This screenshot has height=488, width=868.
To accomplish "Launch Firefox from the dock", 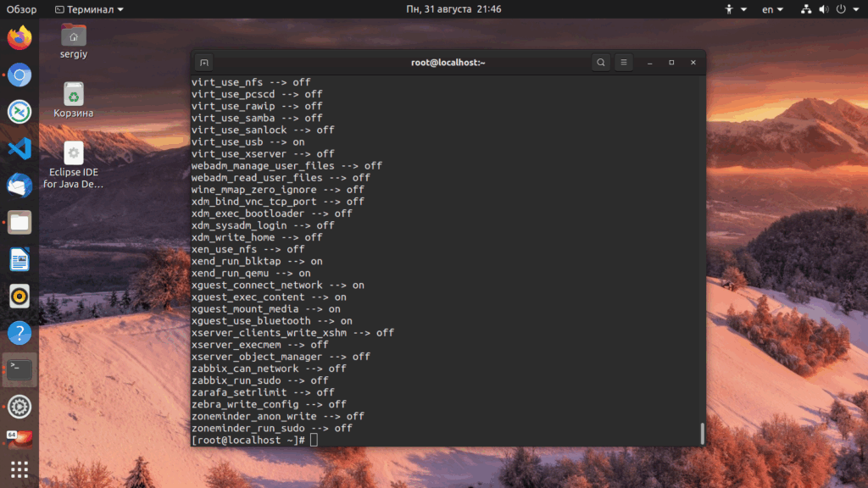I will 19,38.
